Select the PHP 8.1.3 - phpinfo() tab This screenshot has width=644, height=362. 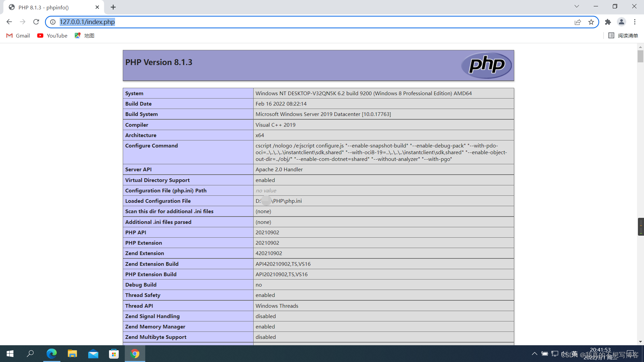[44, 7]
